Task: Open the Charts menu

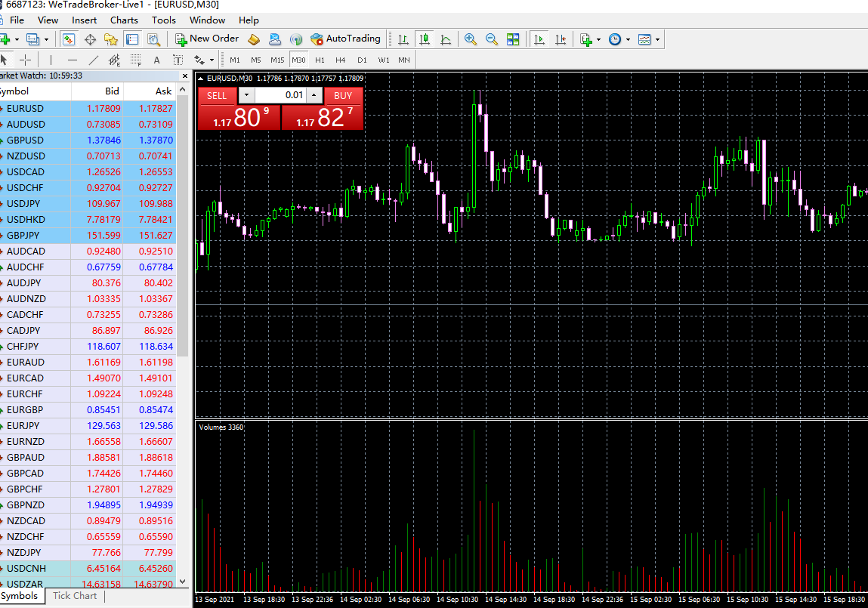Action: tap(124, 20)
